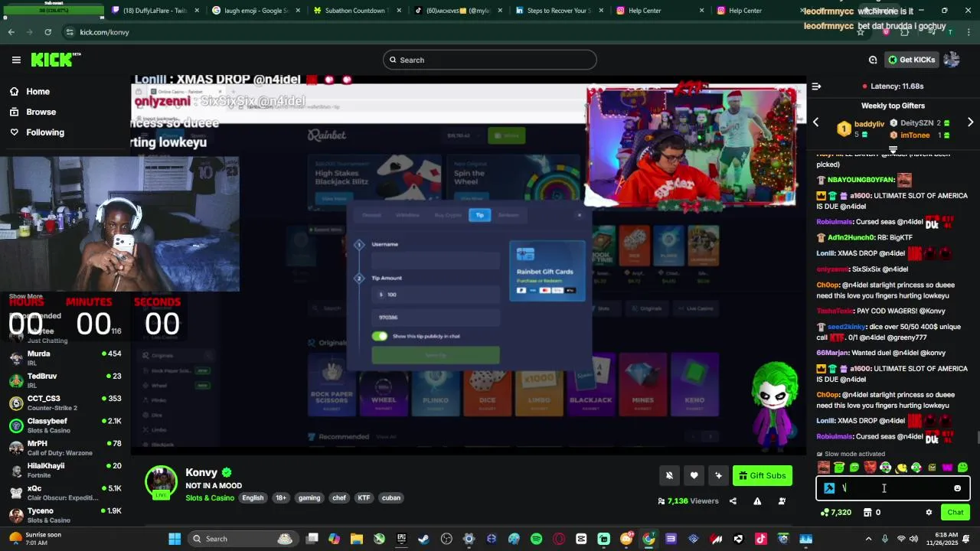
Task: Open TikTok from the taskbar
Action: pos(761,539)
